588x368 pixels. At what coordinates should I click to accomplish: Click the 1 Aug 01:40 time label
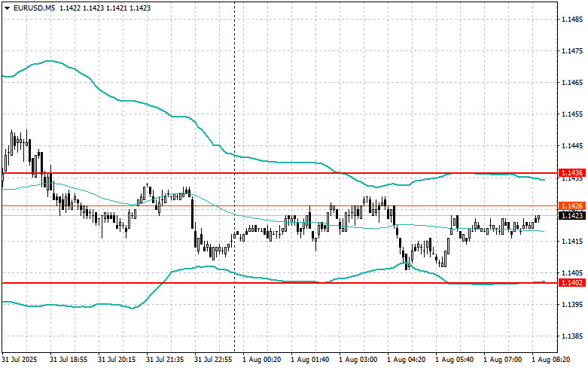[309, 360]
